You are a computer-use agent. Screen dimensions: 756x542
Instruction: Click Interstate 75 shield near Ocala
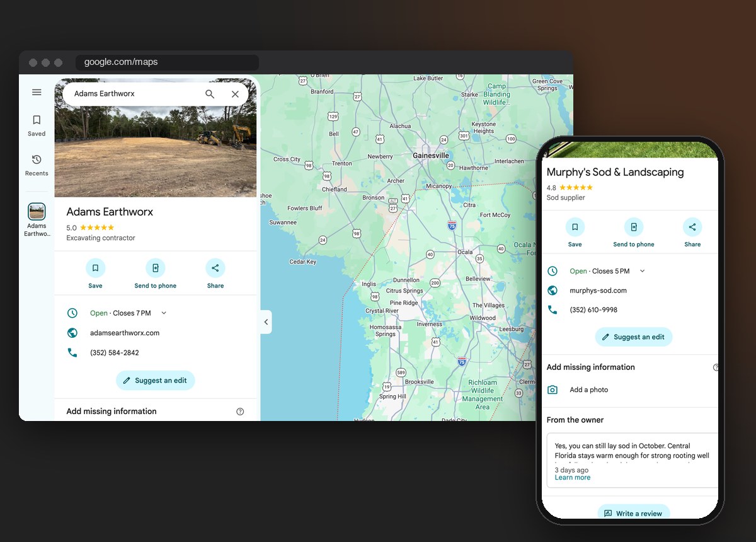coord(452,225)
